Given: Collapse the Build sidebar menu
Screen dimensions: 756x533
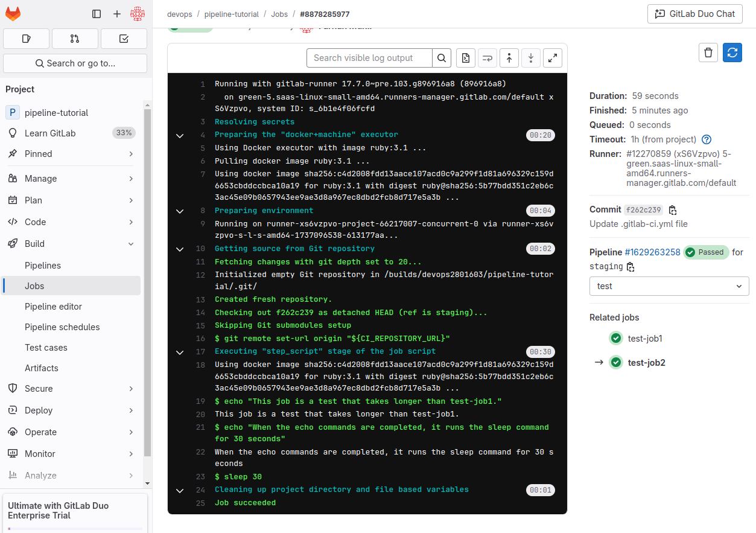Looking at the screenshot, I should pyautogui.click(x=72, y=244).
